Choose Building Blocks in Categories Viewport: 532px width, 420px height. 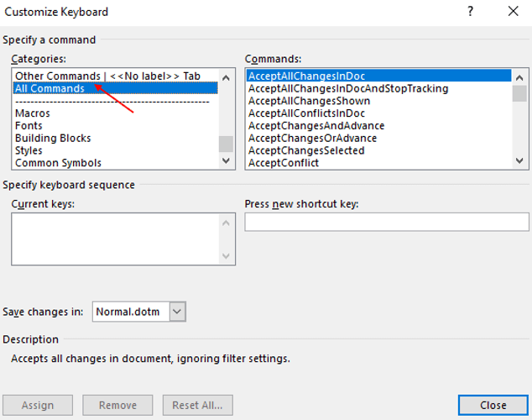53,139
